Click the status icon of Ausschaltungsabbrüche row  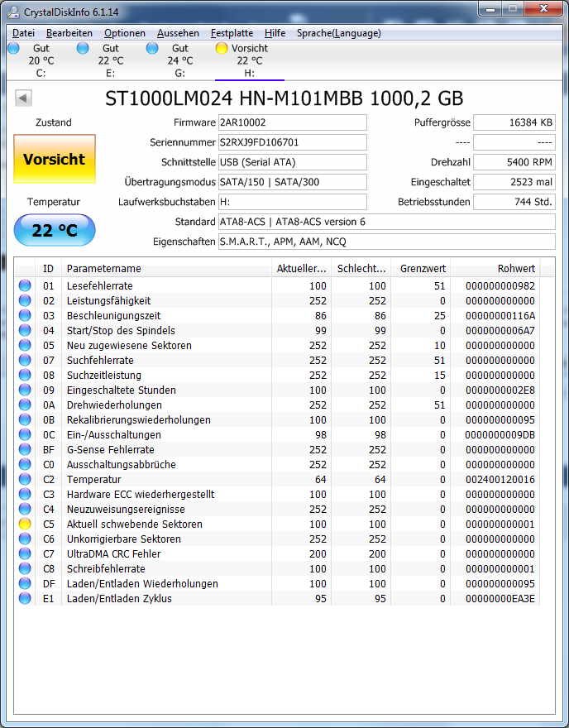click(25, 464)
